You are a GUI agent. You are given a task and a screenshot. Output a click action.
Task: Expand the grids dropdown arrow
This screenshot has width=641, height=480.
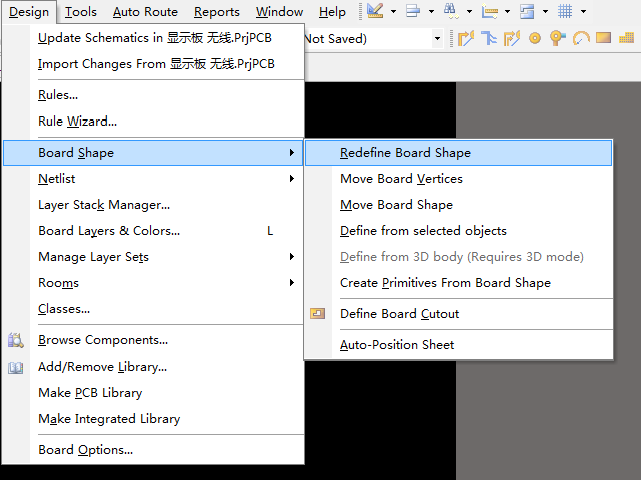tap(583, 11)
